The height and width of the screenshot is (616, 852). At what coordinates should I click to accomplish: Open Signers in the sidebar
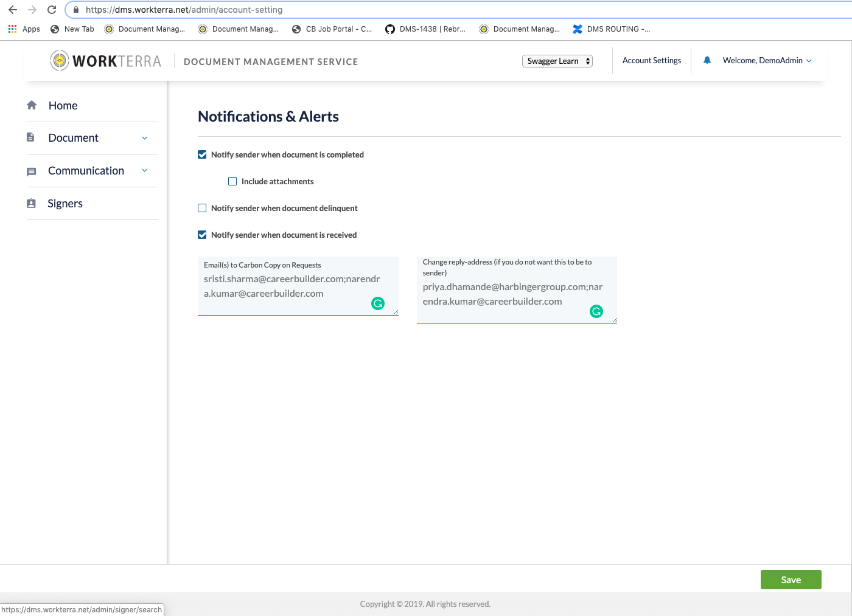65,204
